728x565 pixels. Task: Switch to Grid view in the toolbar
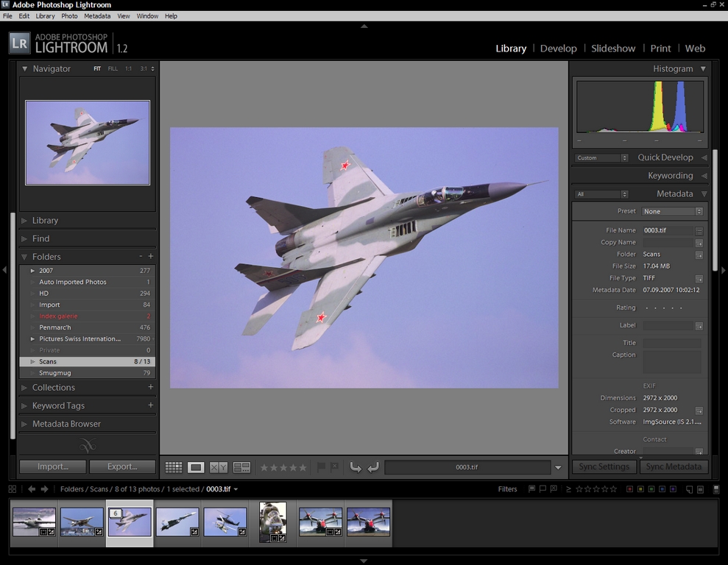coord(174,467)
